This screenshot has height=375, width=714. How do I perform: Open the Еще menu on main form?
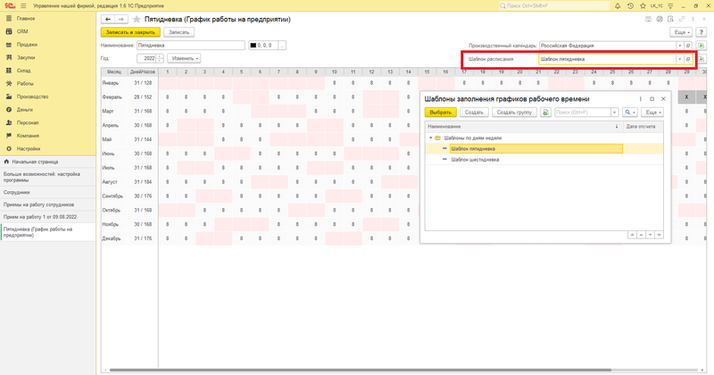point(681,32)
